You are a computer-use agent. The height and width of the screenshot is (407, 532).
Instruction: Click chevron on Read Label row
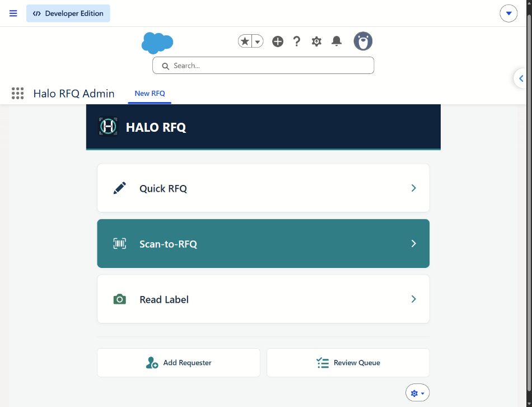click(414, 299)
